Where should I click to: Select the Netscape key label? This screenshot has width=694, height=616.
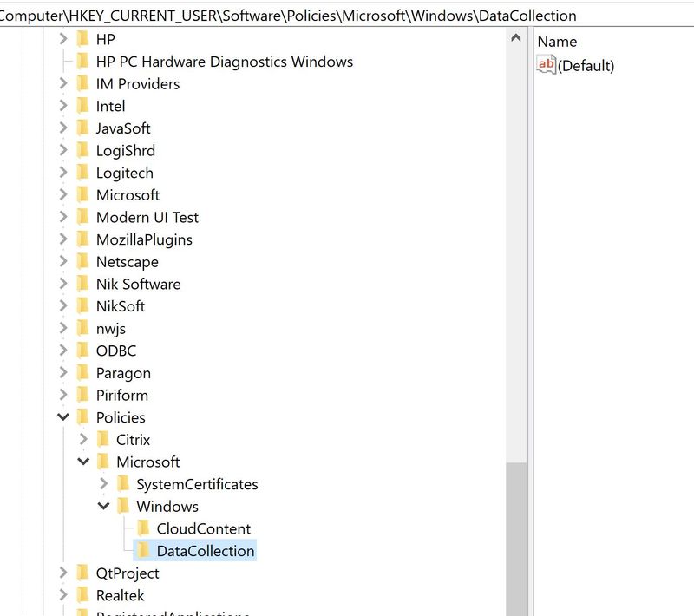(127, 261)
